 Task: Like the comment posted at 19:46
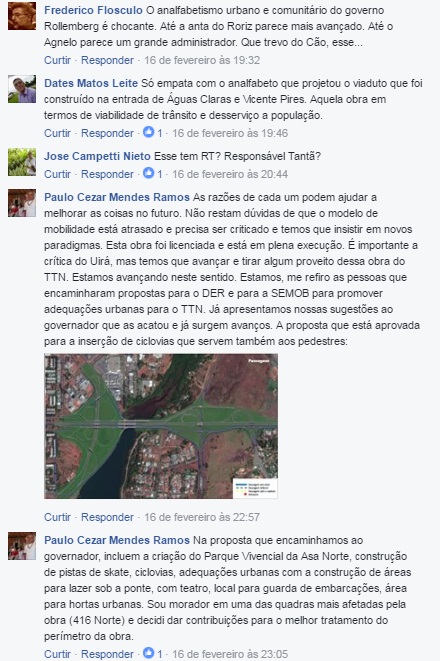tap(57, 133)
